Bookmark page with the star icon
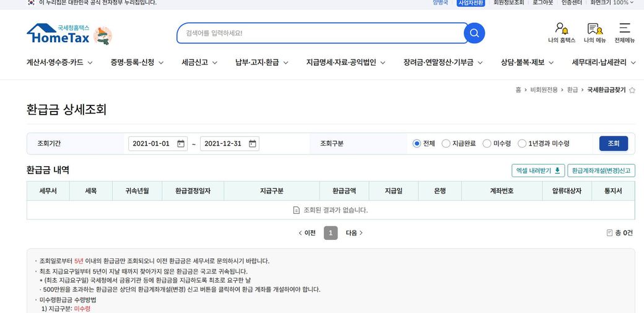Screen dimensions: 644x313 (632, 90)
